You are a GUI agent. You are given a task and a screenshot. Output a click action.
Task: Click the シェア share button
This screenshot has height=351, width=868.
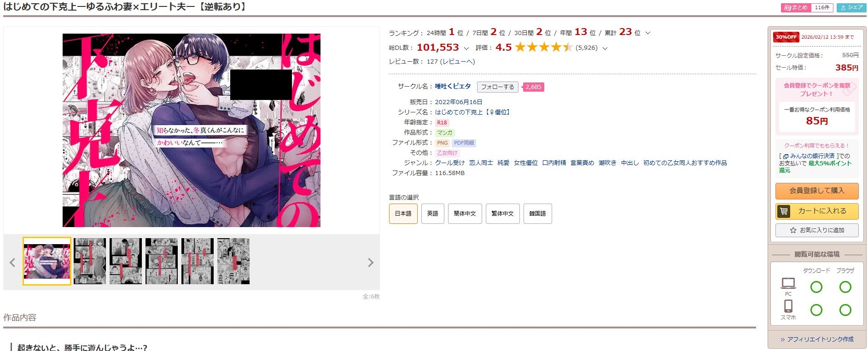coord(851,8)
